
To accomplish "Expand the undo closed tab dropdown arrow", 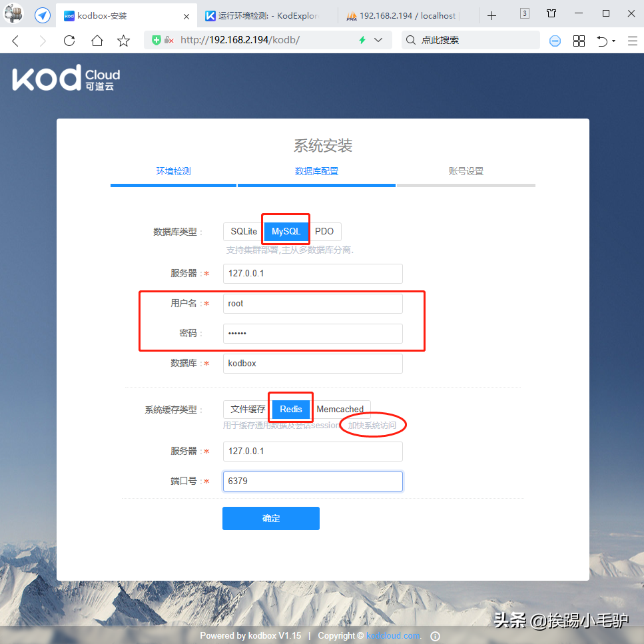I will [613, 41].
